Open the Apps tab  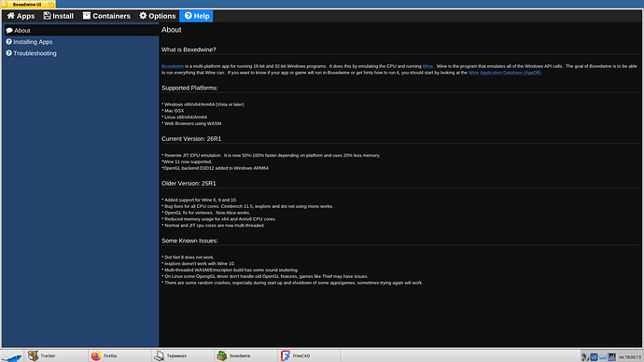[21, 16]
